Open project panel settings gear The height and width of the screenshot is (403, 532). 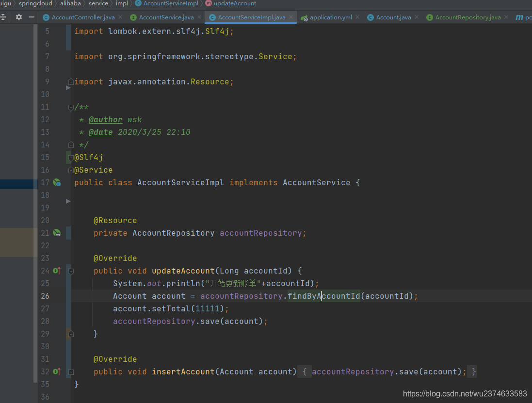tap(19, 17)
